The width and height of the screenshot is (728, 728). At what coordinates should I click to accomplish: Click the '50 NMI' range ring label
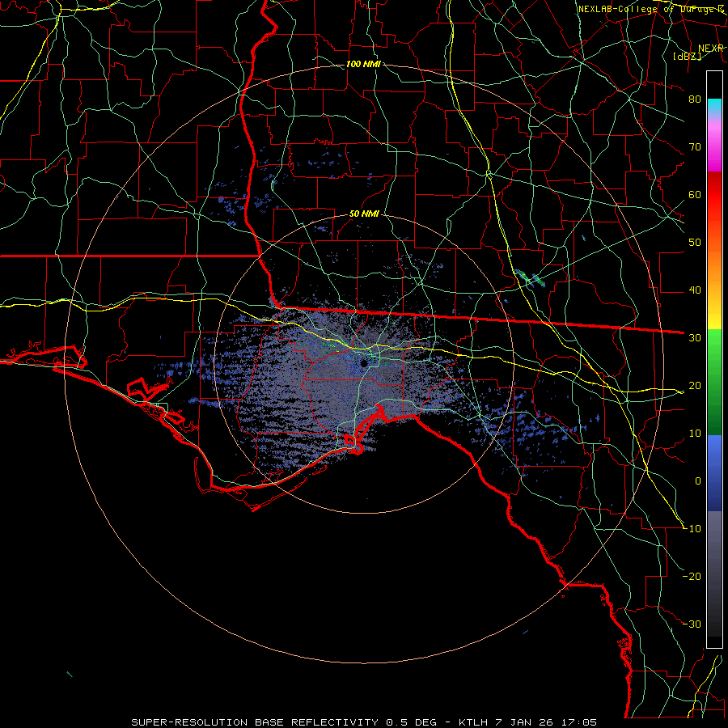(364, 214)
